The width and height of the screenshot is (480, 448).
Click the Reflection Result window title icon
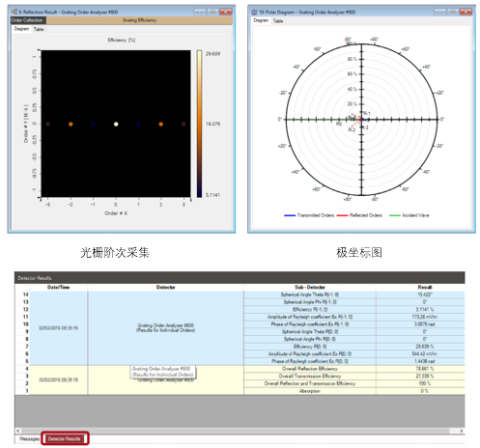coord(14,12)
